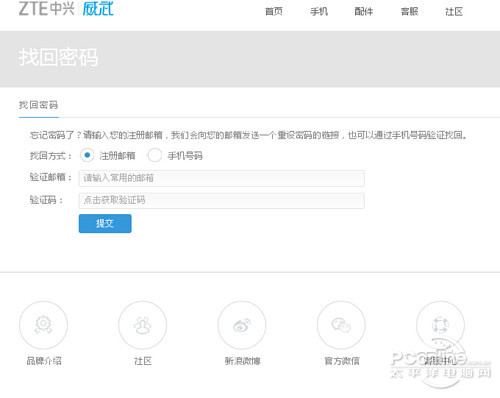Click the 验证码 field to get code
The image size is (500, 398).
tap(222, 201)
